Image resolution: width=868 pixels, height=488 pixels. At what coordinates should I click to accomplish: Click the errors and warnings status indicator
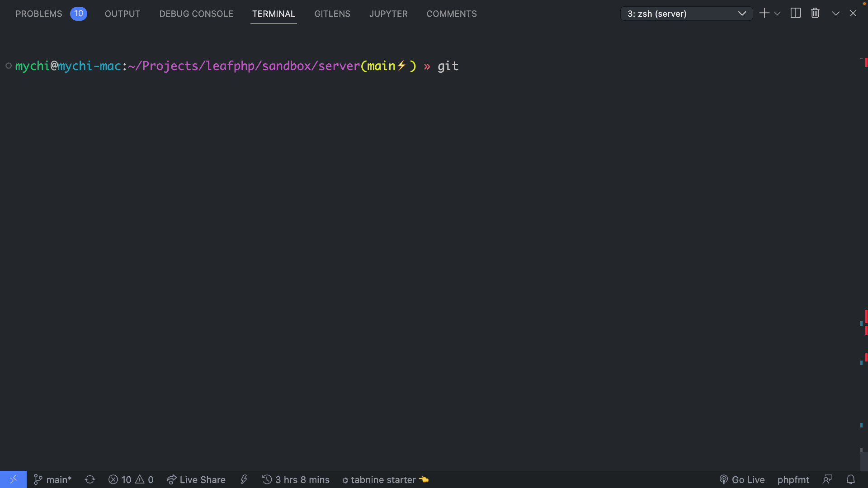click(x=131, y=480)
